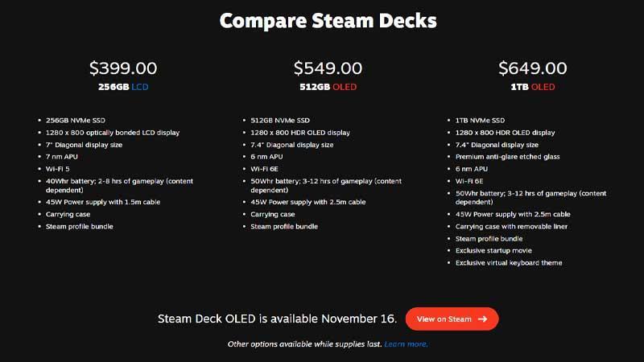Select the $649.00 price heading

pos(533,68)
